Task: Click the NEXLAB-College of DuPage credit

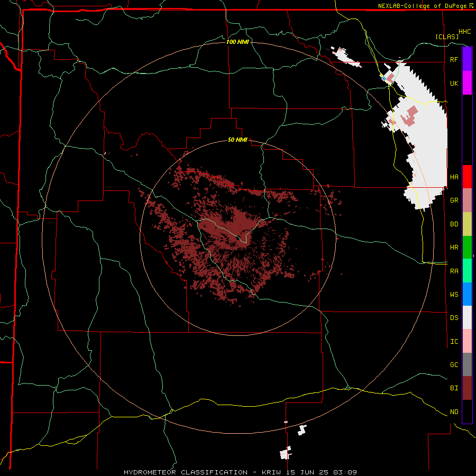Action: 423,6
